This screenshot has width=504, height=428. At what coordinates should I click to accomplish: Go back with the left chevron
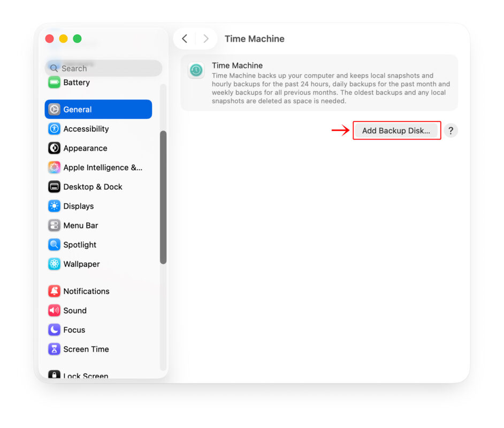(x=185, y=39)
